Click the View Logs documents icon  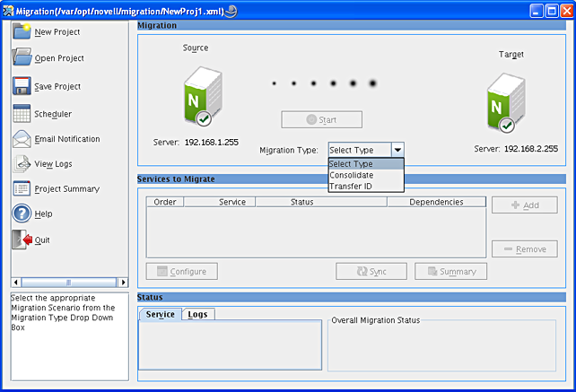click(22, 164)
